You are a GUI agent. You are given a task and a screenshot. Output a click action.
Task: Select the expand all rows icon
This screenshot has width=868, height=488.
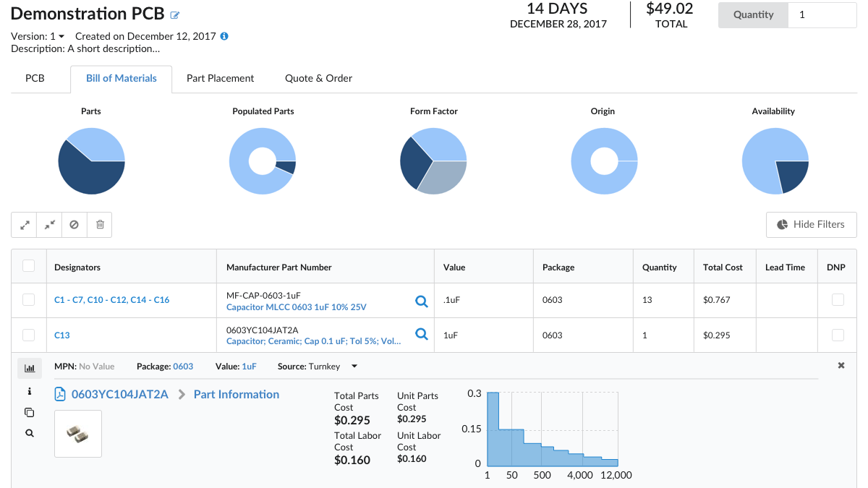click(24, 224)
